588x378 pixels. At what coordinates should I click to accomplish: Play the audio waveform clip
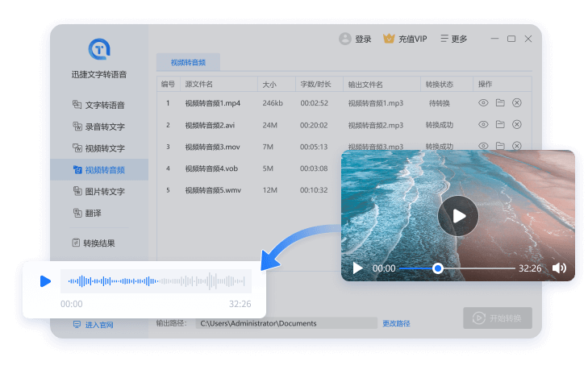point(45,281)
